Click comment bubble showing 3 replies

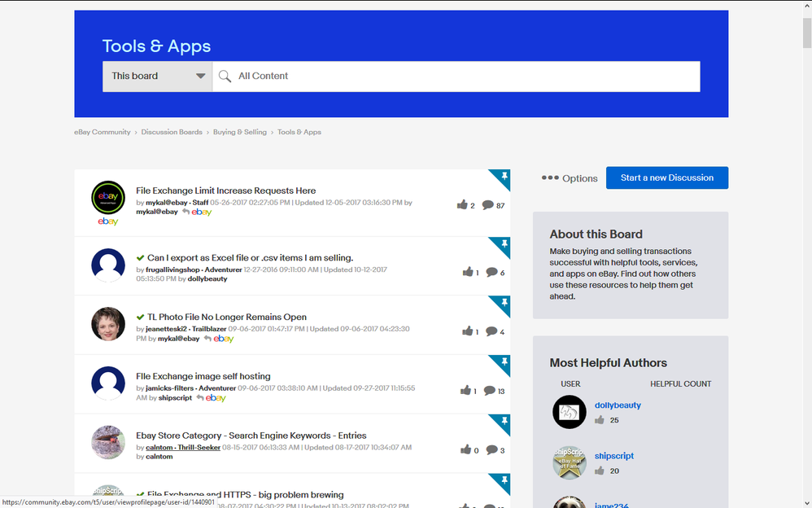tap(491, 450)
